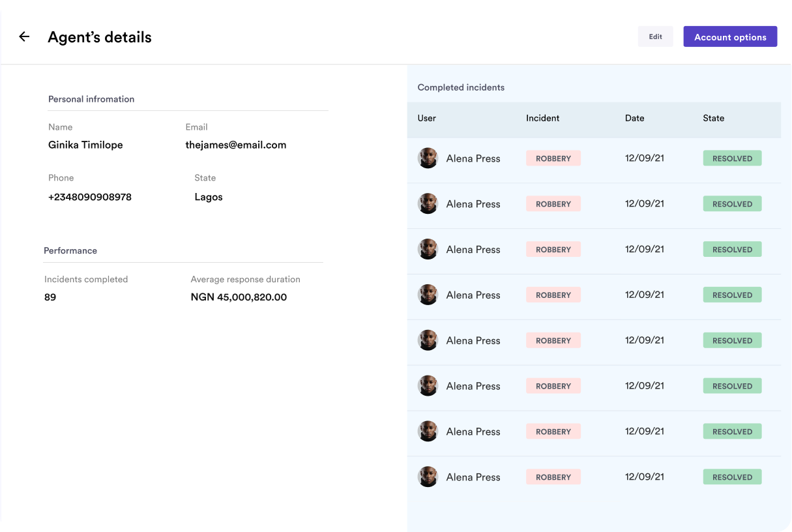Open Alena Press's avatar in the first row

click(x=428, y=158)
